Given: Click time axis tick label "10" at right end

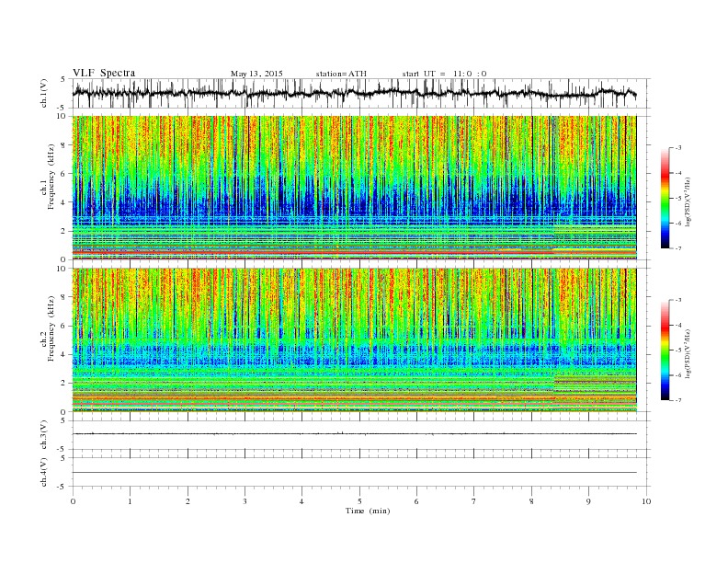Looking at the screenshot, I should click(646, 501).
